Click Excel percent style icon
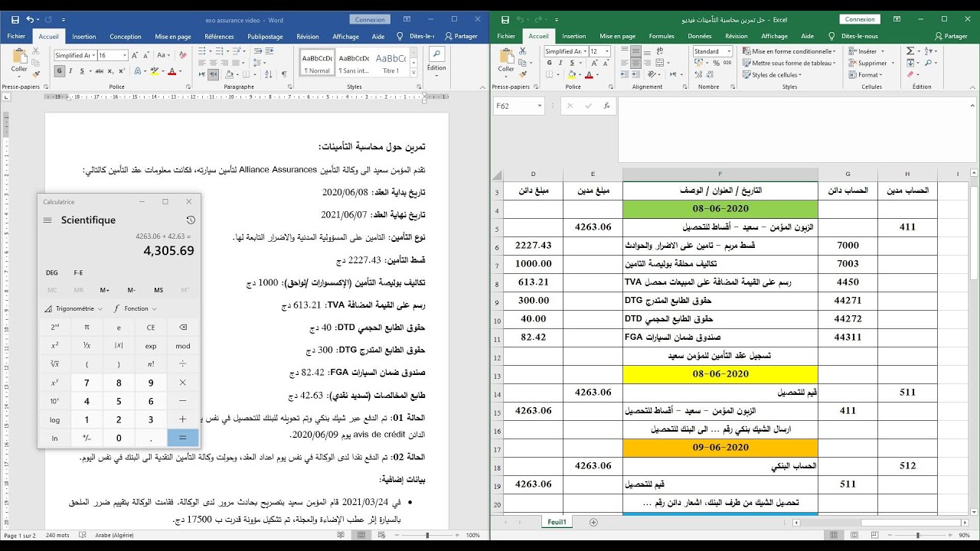Viewport: 980px width, 551px height. point(716,63)
